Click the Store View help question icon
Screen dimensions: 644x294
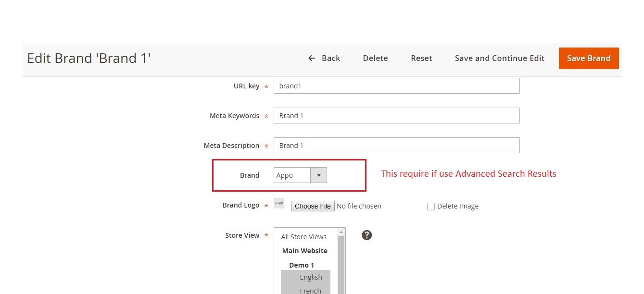(366, 235)
